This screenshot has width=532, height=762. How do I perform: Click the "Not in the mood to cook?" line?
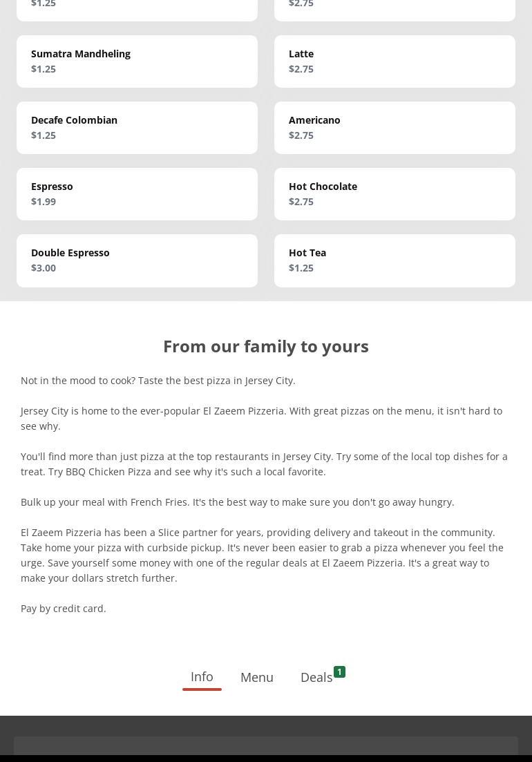click(158, 380)
